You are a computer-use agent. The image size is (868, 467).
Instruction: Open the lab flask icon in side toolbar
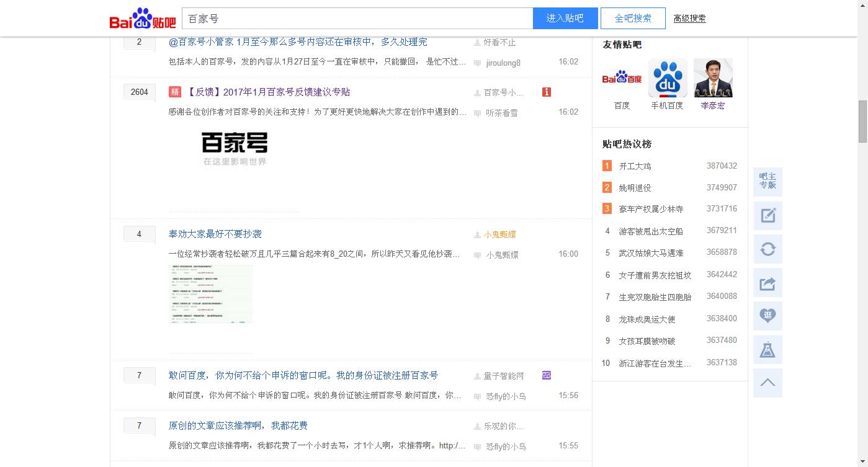(x=767, y=349)
